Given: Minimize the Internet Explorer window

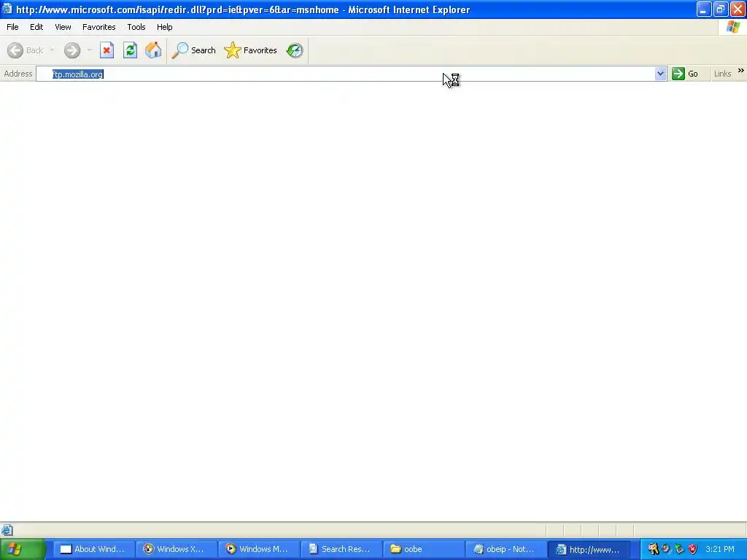Looking at the screenshot, I should pyautogui.click(x=704, y=9).
